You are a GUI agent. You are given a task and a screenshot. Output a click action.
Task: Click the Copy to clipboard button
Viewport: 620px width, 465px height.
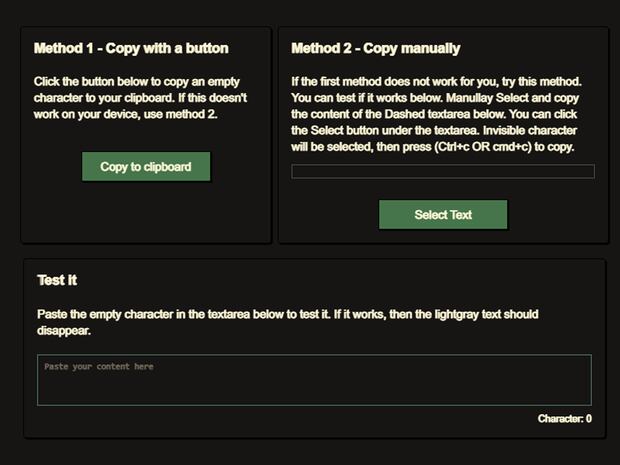[146, 167]
